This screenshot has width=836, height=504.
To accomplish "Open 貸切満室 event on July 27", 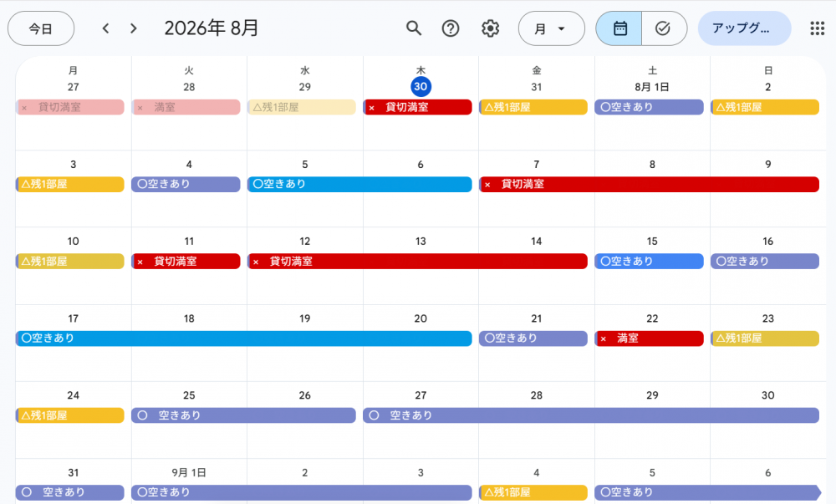I will coord(70,107).
